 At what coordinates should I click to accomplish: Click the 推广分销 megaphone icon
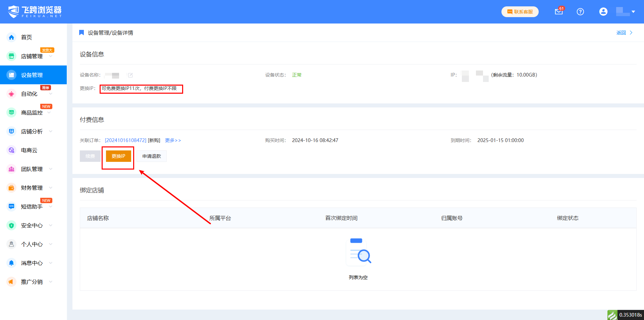point(11,282)
